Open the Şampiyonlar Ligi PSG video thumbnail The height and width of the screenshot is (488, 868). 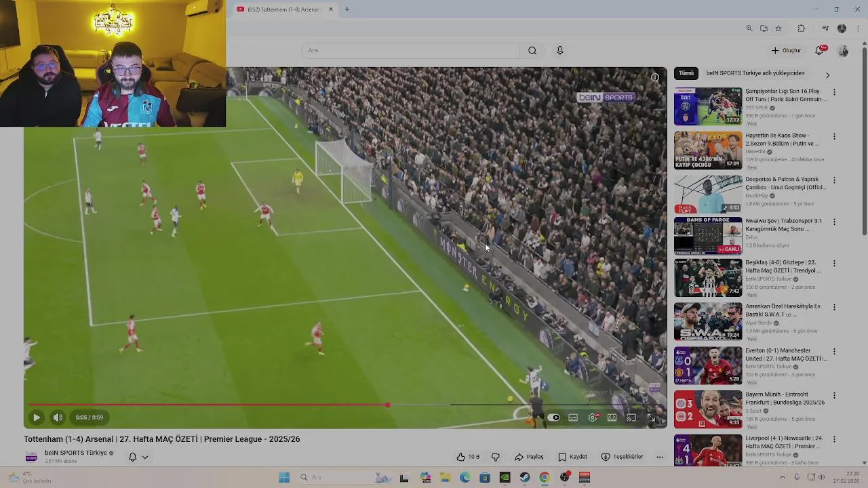coord(708,106)
